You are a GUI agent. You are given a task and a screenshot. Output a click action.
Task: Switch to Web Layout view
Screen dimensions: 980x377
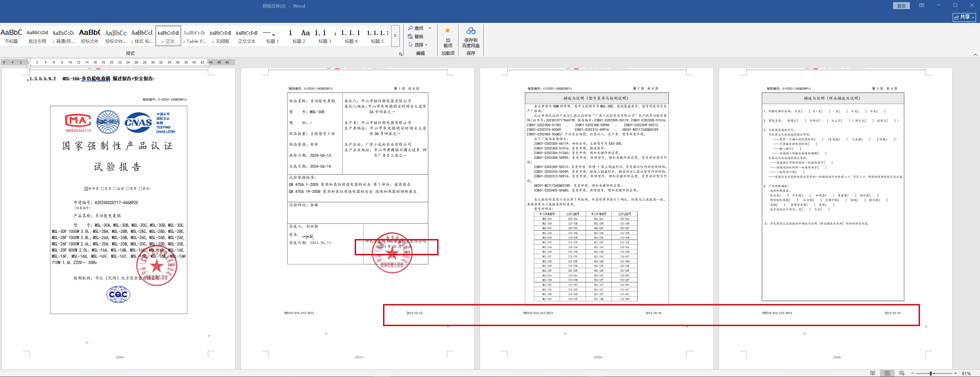tap(902, 373)
